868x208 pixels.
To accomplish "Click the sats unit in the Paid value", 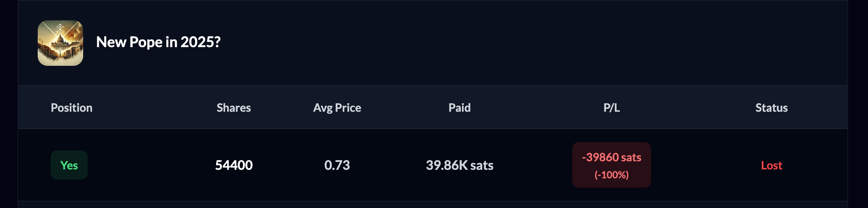I will coord(482,165).
